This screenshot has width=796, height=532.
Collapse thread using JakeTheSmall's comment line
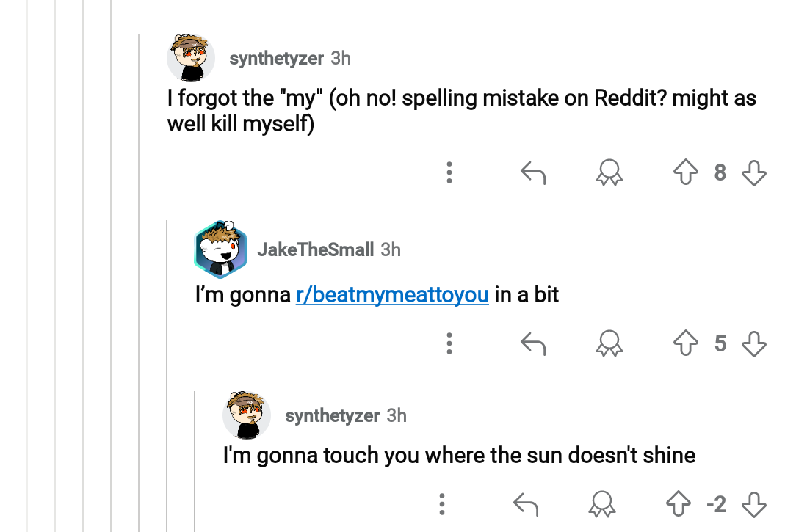[x=167, y=367]
